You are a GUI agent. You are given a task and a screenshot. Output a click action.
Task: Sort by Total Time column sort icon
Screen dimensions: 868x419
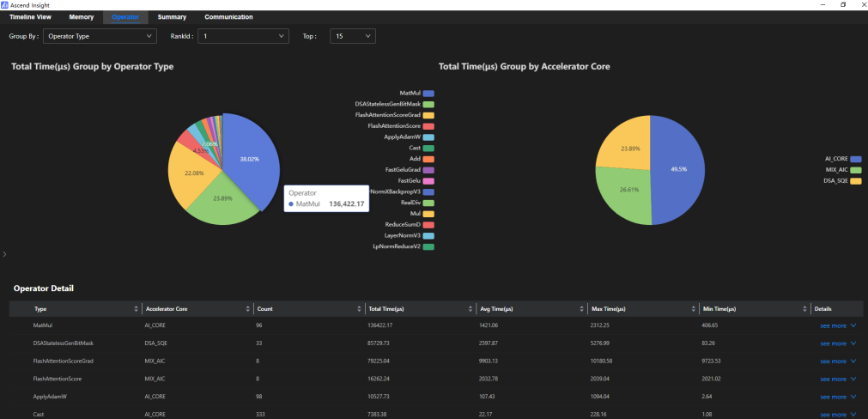470,309
